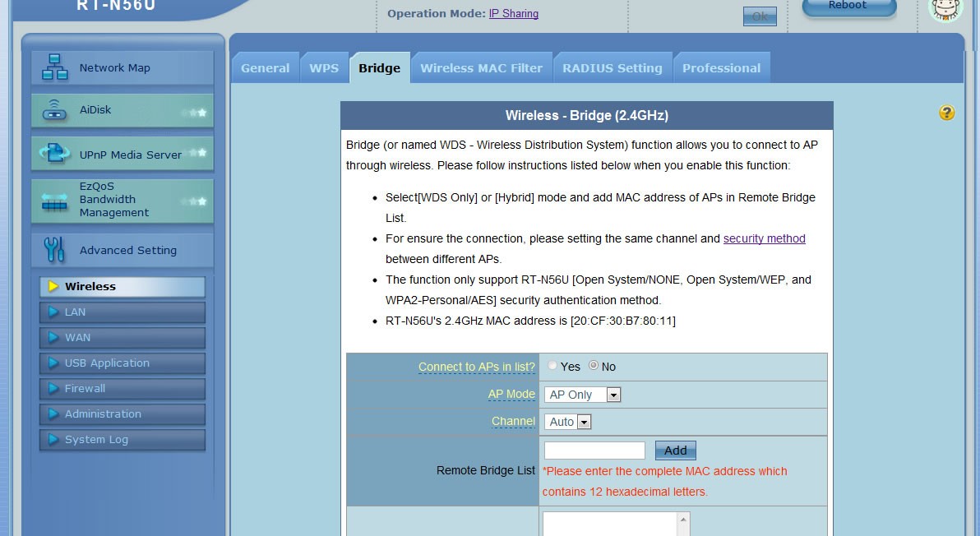980x536 pixels.
Task: Open the LAN settings menu item
Action: tap(122, 312)
